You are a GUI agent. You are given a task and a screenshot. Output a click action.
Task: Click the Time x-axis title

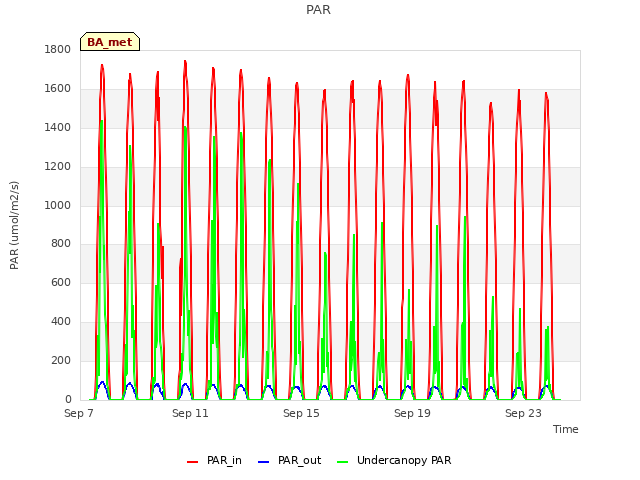[566, 429]
